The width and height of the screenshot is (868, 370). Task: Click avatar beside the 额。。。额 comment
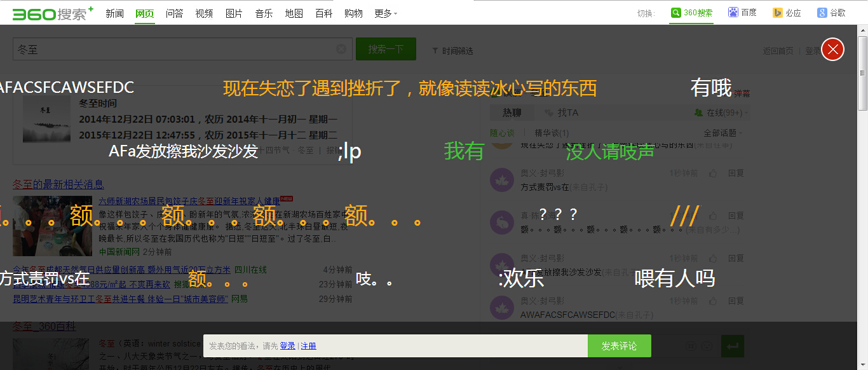(502, 223)
